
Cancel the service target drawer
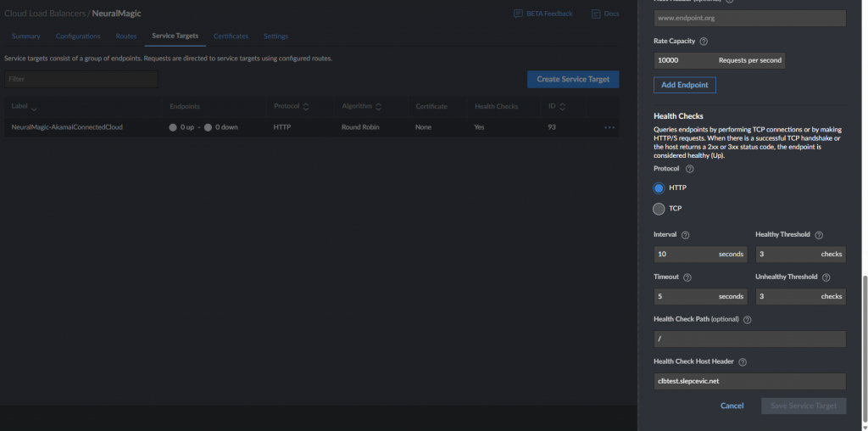pos(732,406)
